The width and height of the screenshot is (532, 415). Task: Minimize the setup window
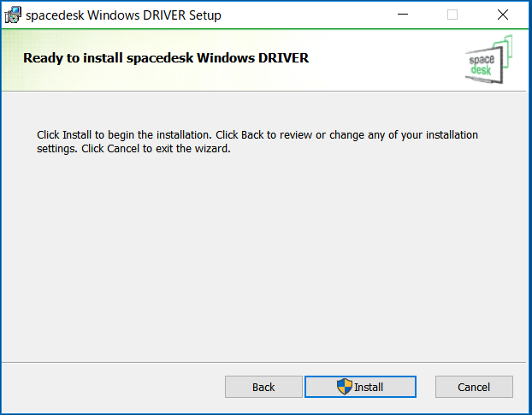click(x=403, y=15)
